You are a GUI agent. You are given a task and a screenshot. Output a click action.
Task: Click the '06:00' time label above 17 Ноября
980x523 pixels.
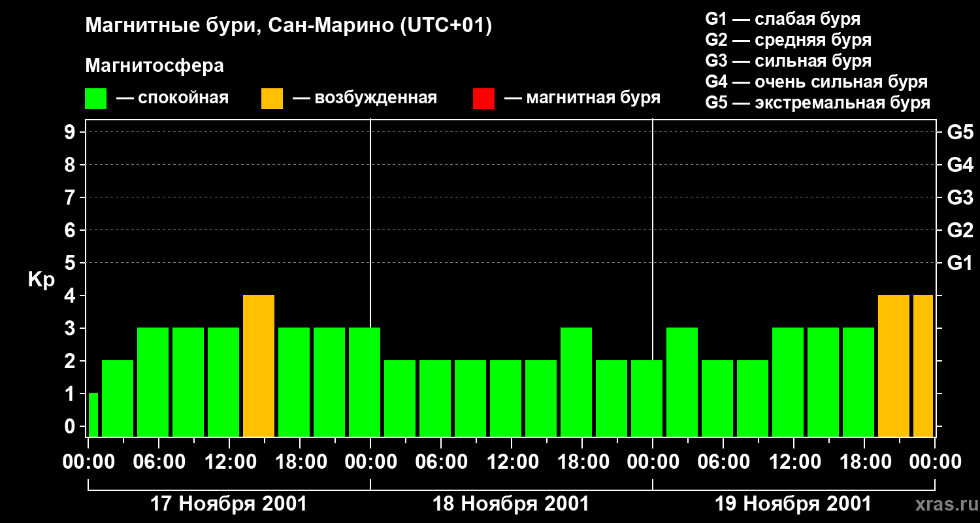159,462
